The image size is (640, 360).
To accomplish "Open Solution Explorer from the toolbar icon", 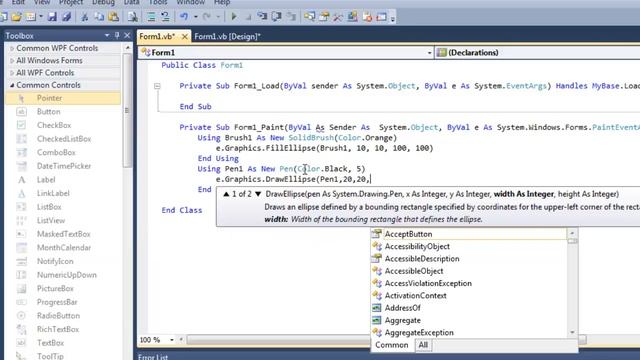I will pyautogui.click(x=309, y=17).
